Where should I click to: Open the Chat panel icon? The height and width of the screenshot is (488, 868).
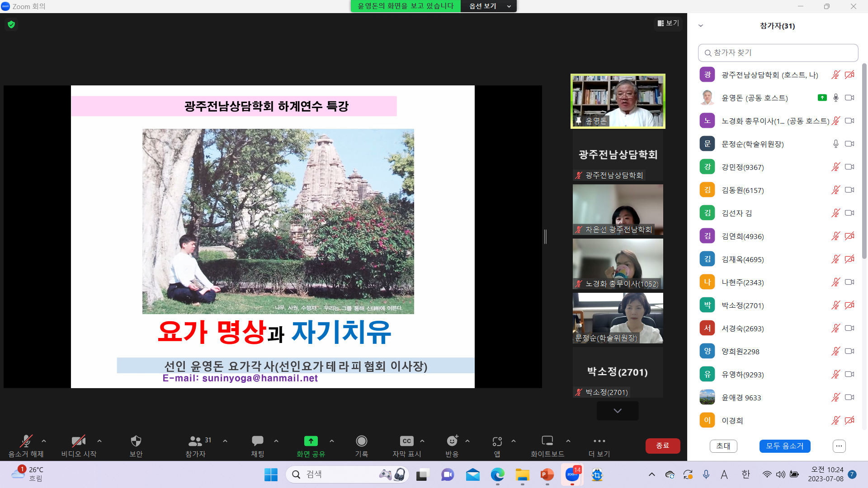click(258, 441)
